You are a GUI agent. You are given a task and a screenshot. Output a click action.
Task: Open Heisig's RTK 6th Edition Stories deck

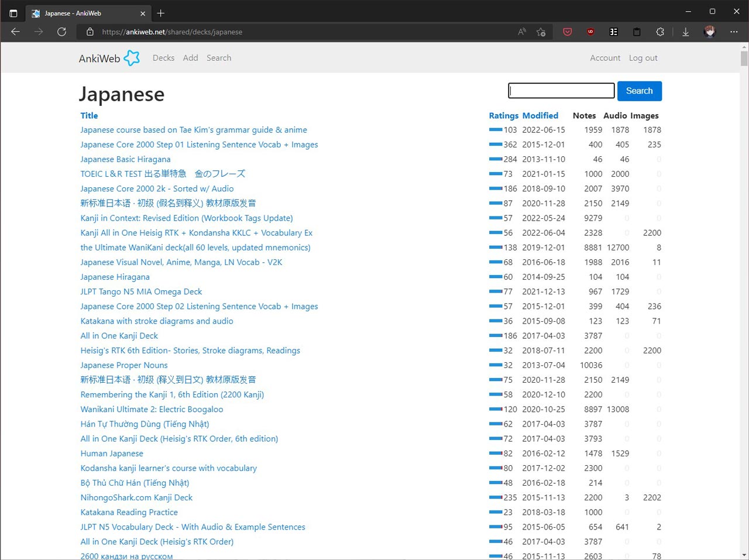tap(190, 351)
